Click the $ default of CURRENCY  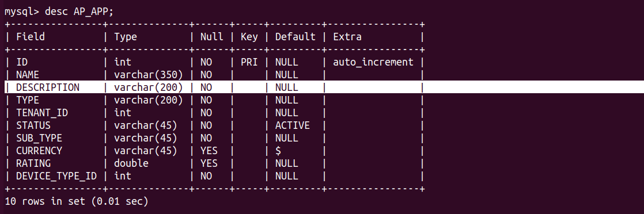(x=278, y=151)
